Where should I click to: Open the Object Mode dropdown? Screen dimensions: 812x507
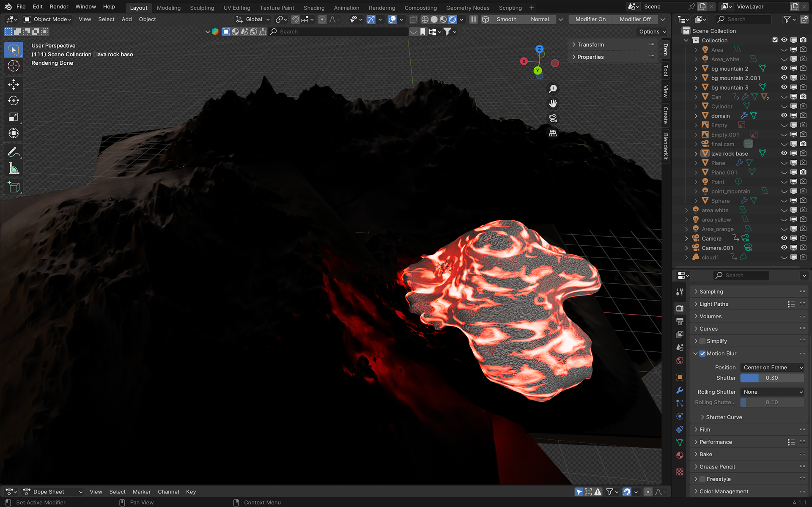point(47,19)
